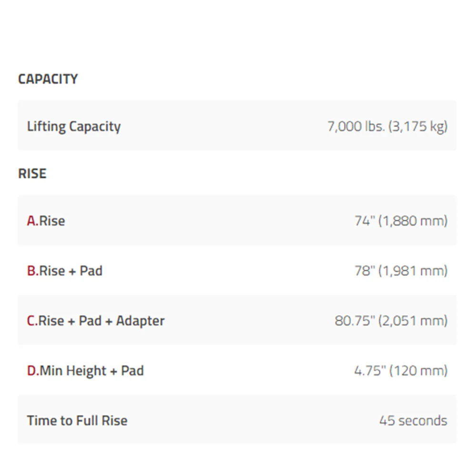Click the 78" (1,981 mm) value

tap(401, 271)
